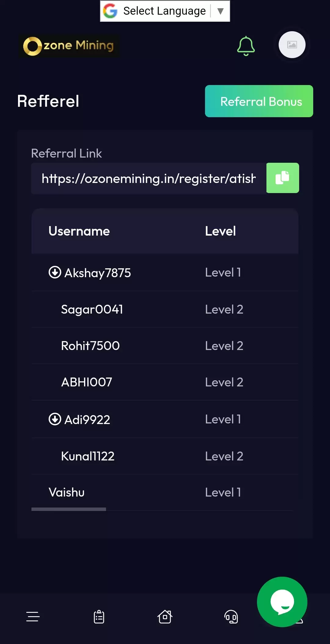330x644 pixels.
Task: Click the Ozone Mining logo
Action: point(69,46)
